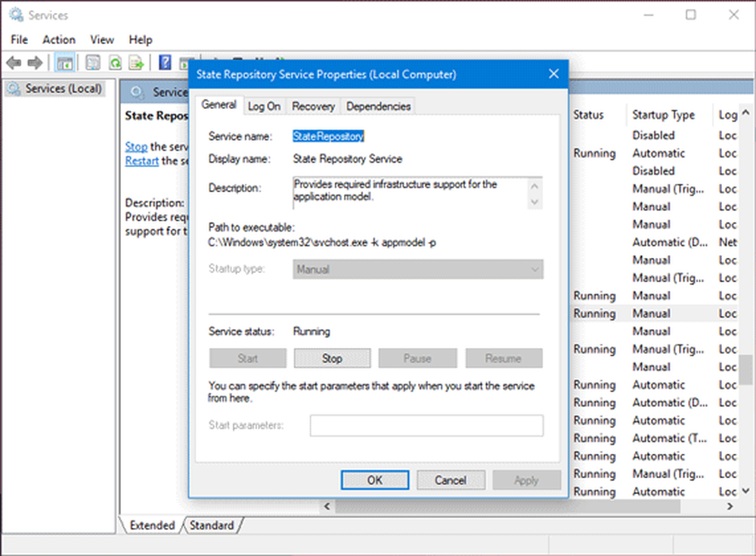Click the blue Help question mark icon
Viewport: 756px width, 556px height.
[164, 63]
